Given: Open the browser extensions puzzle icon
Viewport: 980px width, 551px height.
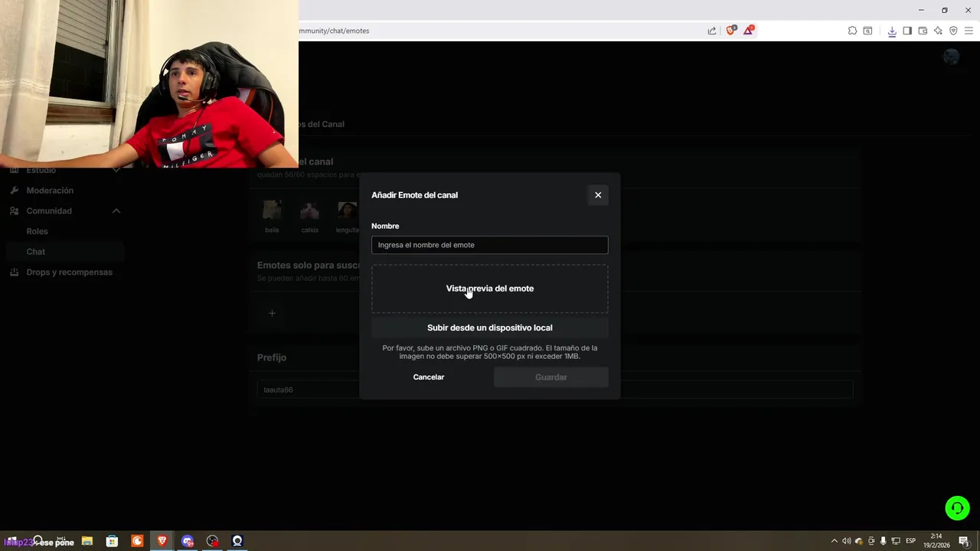Looking at the screenshot, I should 852,31.
